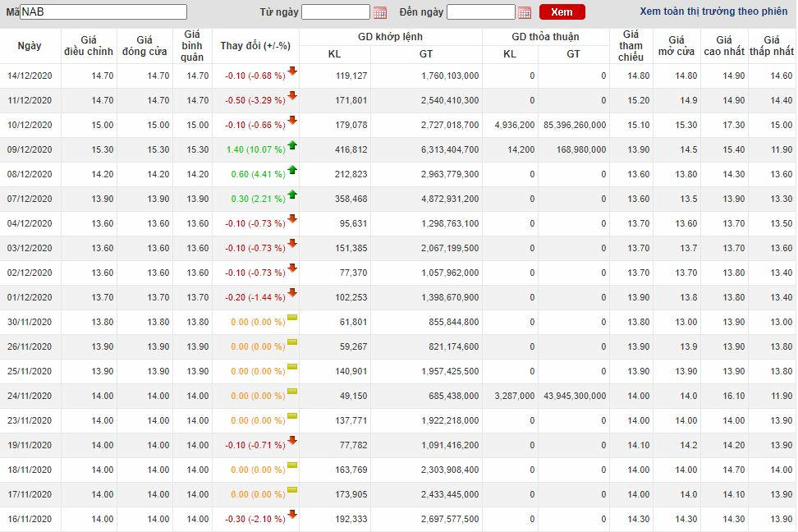This screenshot has width=798, height=532.
Task: Click the 'Ngày' column header
Action: point(30,46)
